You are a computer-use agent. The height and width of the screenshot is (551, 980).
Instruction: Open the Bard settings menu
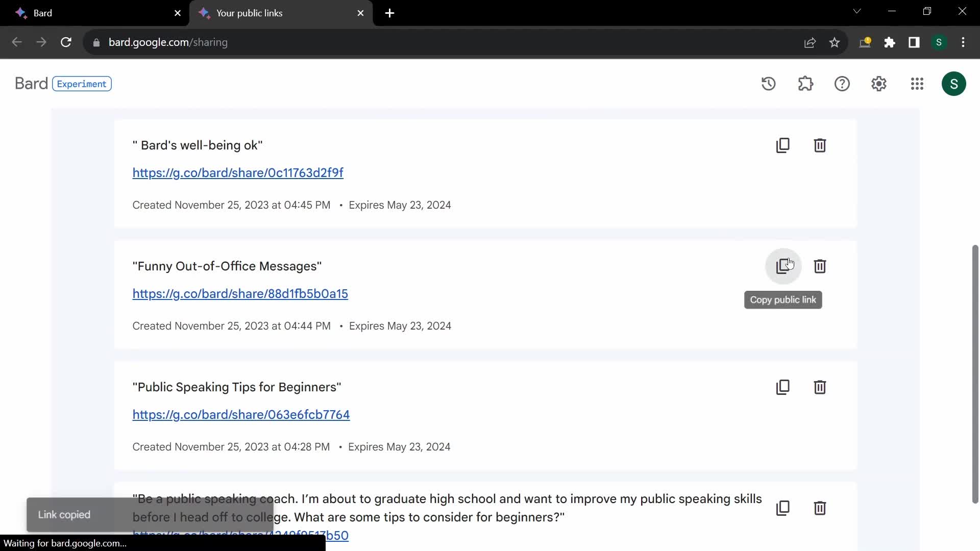point(879,84)
